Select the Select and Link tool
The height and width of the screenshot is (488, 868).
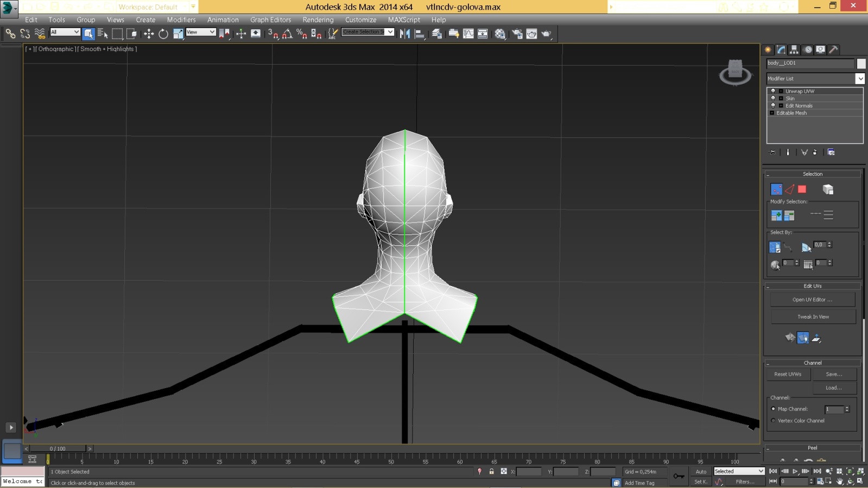click(10, 34)
